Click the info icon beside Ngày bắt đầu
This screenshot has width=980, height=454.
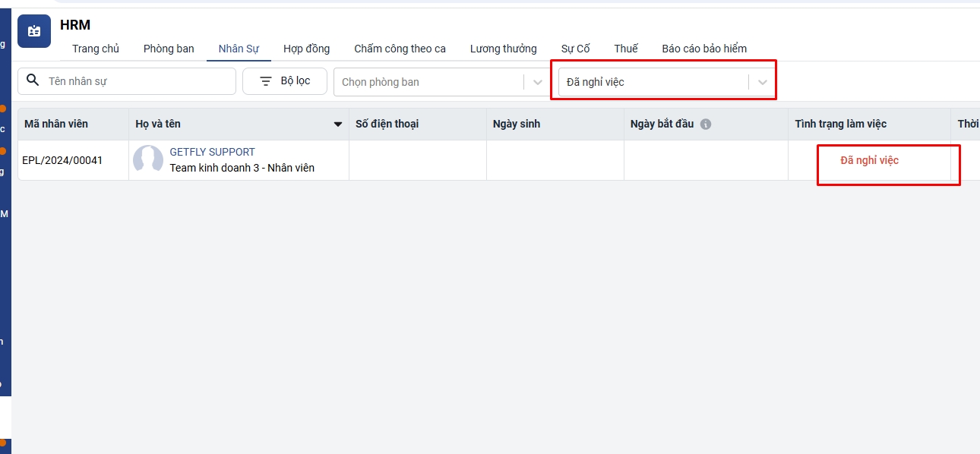click(x=706, y=125)
